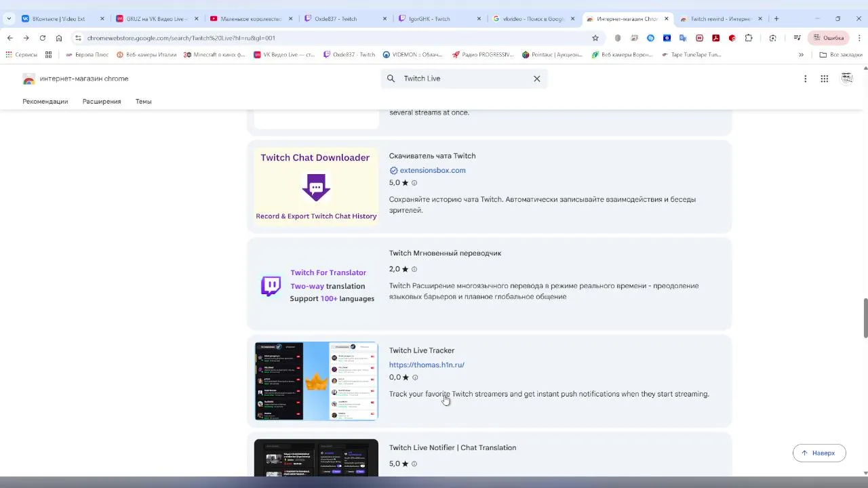Open the https://thomas.h1n.ru/ link
Image resolution: width=868 pixels, height=488 pixels.
427,365
